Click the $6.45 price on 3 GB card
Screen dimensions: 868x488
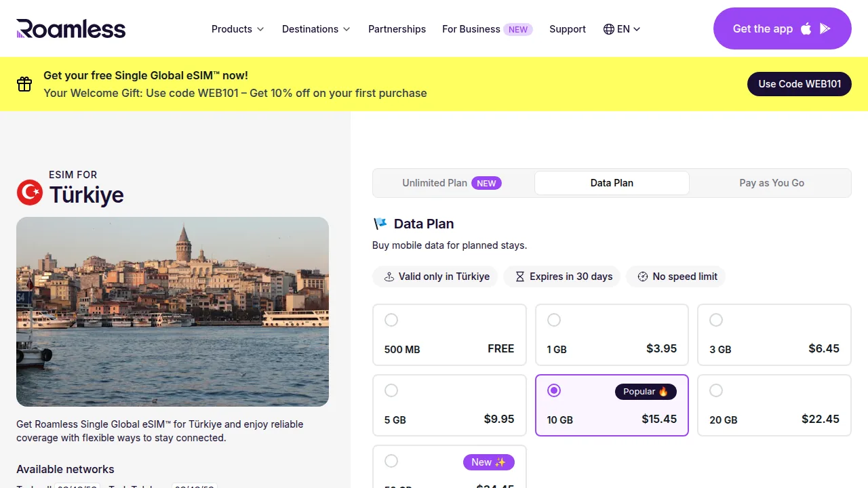pyautogui.click(x=824, y=348)
